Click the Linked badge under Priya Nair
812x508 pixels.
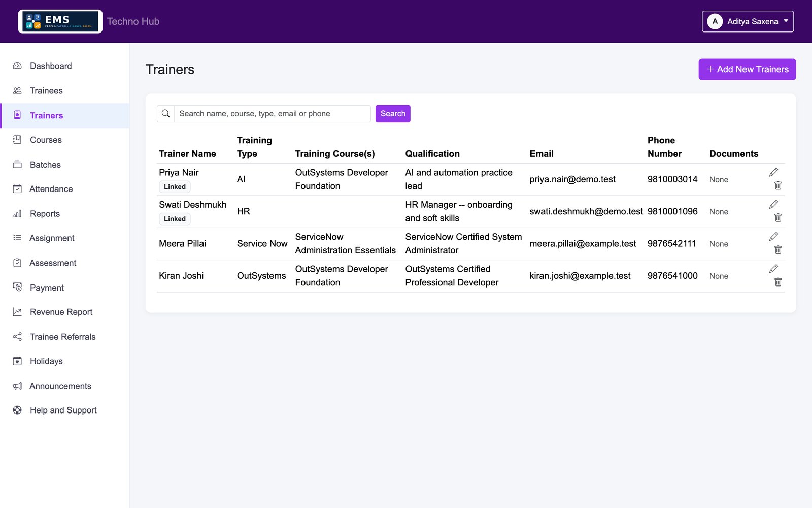click(x=175, y=187)
